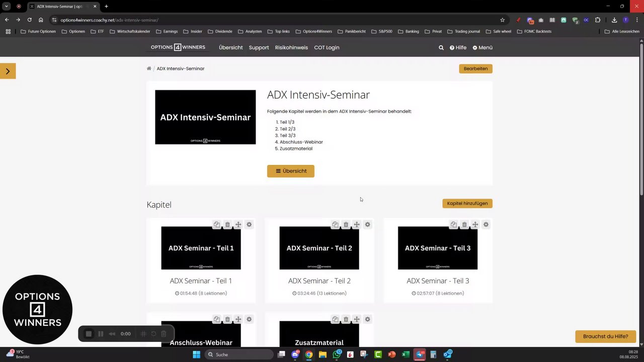
Task: Delete the ADX Seminar - Teil 1 chapter
Action: tap(227, 225)
